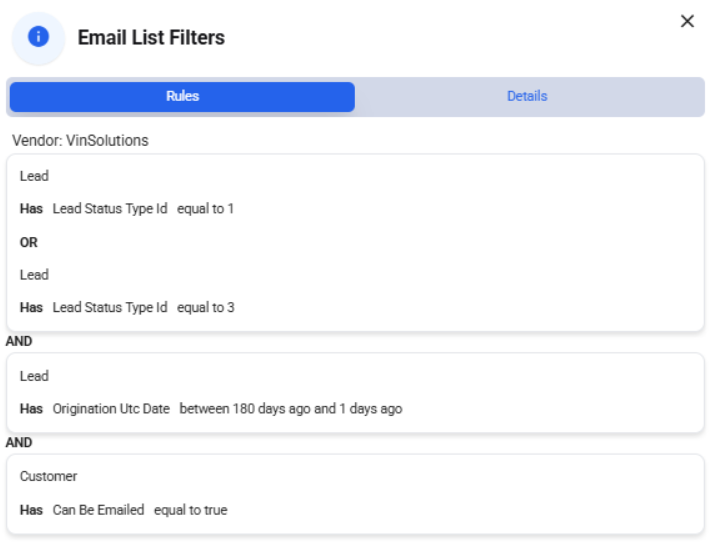
Task: Click the Customer heading in last rule card
Action: pos(48,476)
